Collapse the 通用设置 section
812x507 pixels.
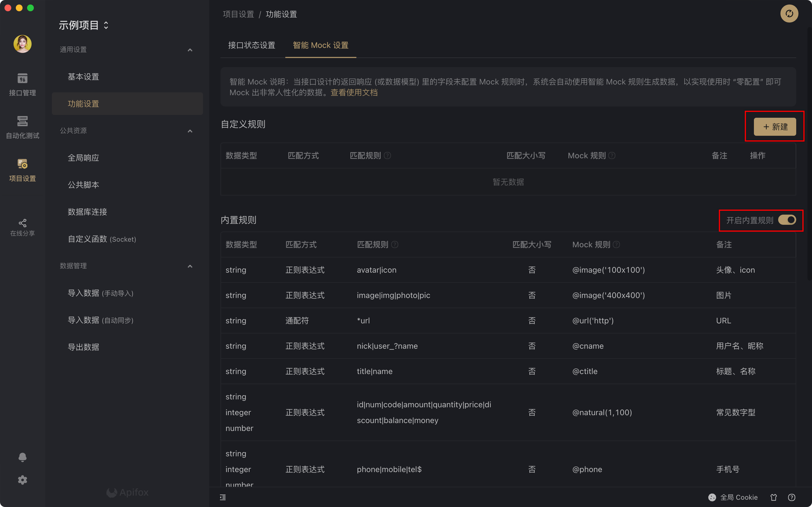point(190,50)
